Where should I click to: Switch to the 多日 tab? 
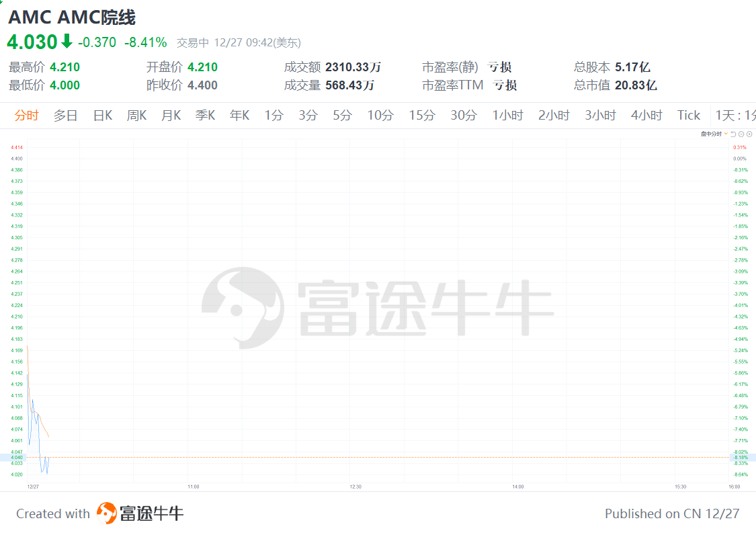pos(66,116)
